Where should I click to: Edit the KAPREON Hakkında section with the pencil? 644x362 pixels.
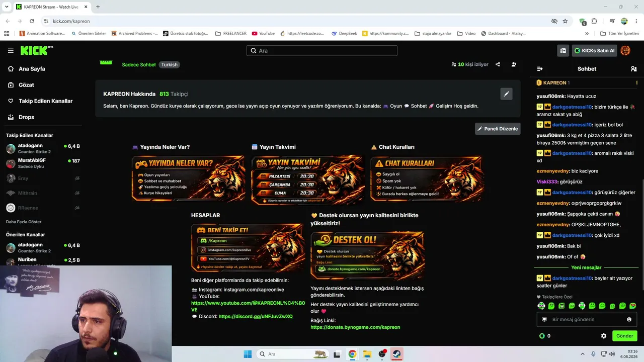click(507, 94)
